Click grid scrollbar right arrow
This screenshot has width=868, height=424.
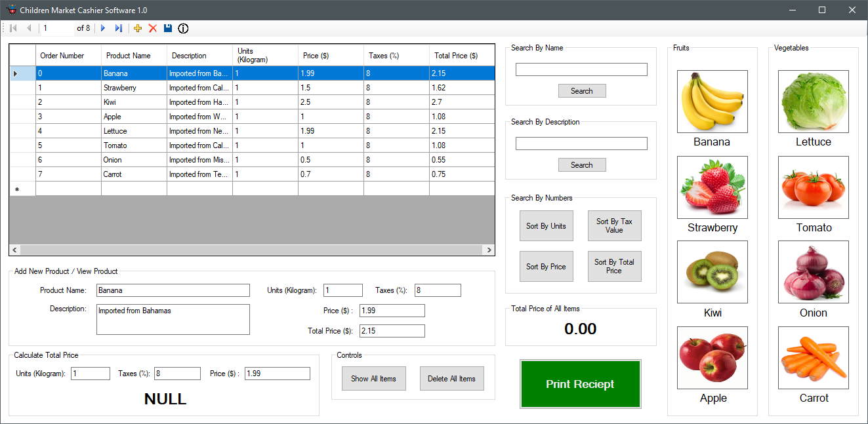pyautogui.click(x=489, y=250)
